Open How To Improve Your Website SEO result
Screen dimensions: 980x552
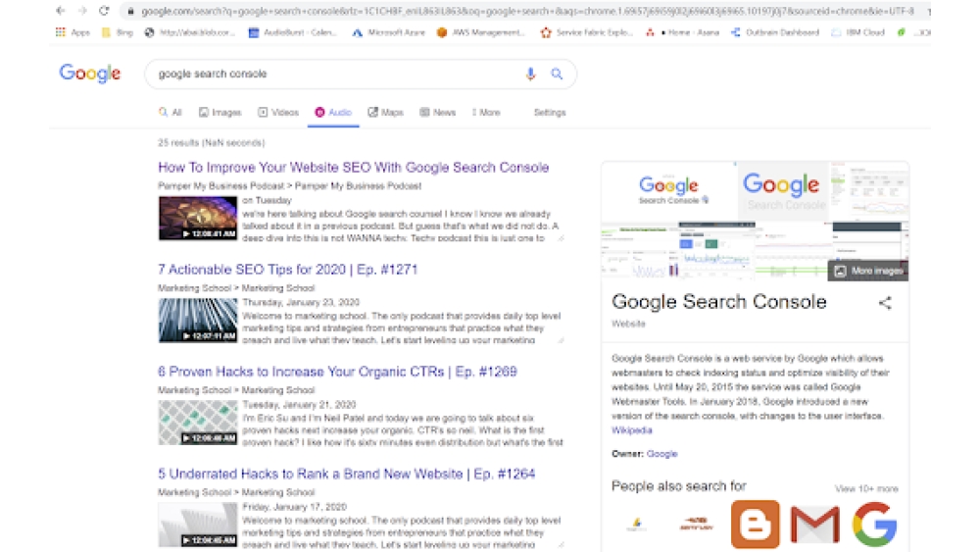[x=353, y=168]
